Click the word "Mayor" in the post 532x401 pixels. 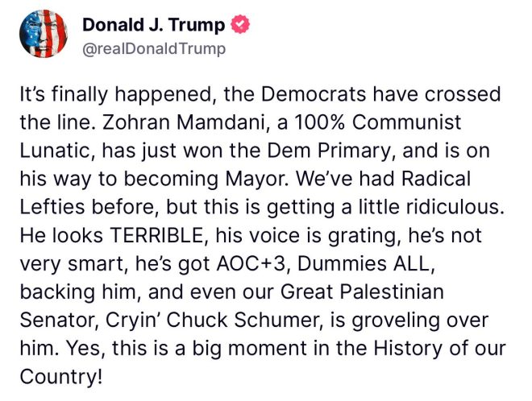[256, 180]
